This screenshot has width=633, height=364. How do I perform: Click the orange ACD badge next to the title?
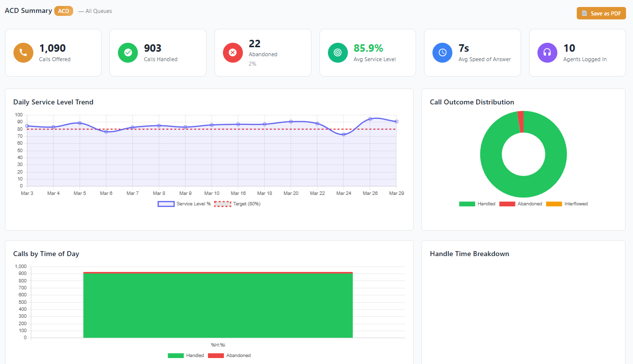[x=63, y=10]
